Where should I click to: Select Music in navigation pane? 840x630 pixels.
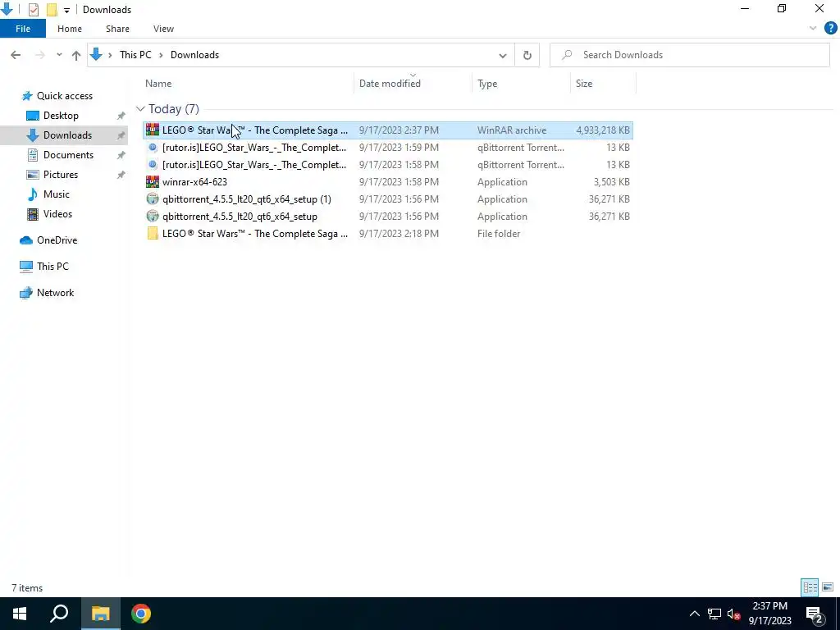pos(57,194)
